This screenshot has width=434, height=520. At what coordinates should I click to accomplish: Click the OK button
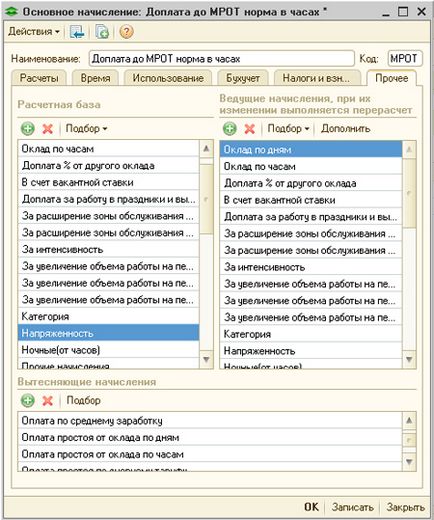(x=311, y=507)
